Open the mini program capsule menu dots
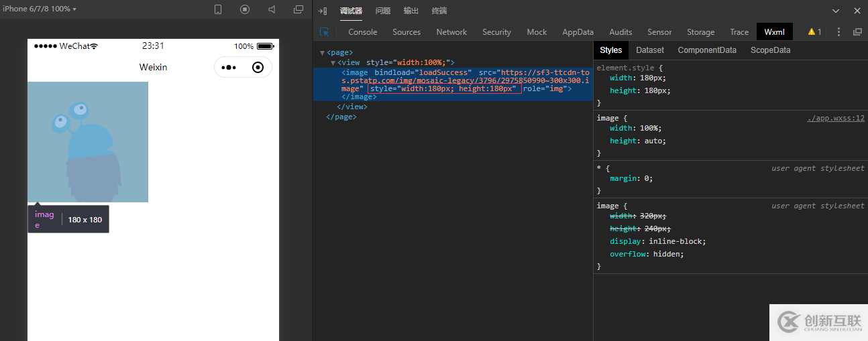This screenshot has height=341, width=868. coord(229,67)
